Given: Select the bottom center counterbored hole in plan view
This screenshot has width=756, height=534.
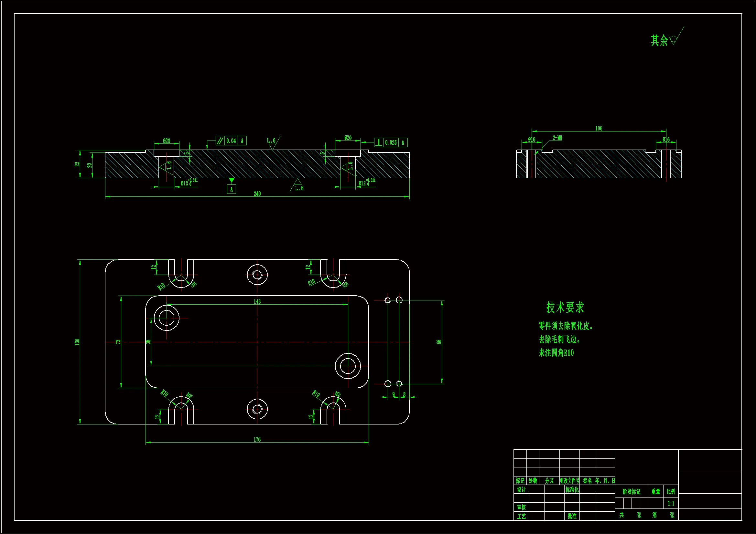Looking at the screenshot, I should (257, 409).
